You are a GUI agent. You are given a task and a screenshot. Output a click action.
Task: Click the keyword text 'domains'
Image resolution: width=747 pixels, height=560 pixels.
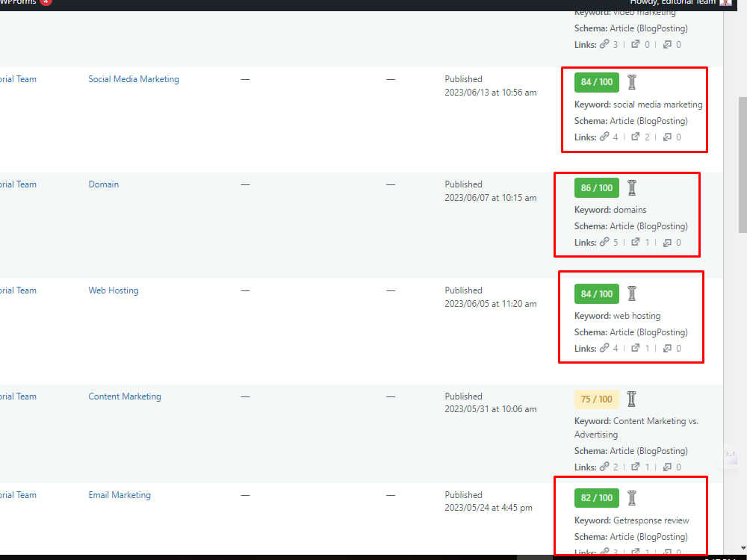629,210
